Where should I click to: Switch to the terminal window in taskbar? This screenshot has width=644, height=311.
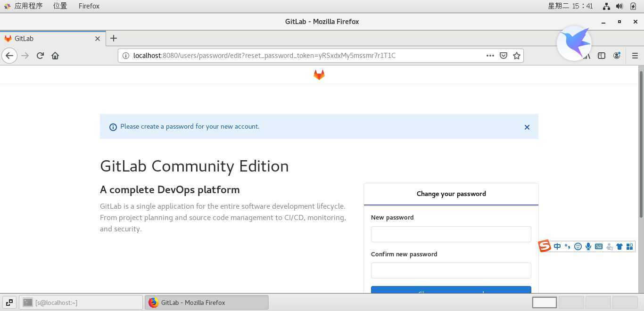click(81, 303)
